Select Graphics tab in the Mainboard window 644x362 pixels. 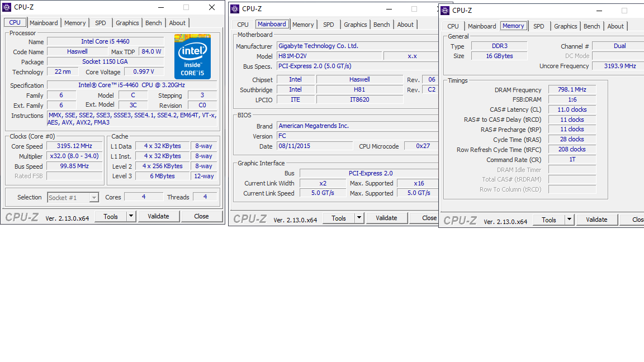[x=356, y=25]
